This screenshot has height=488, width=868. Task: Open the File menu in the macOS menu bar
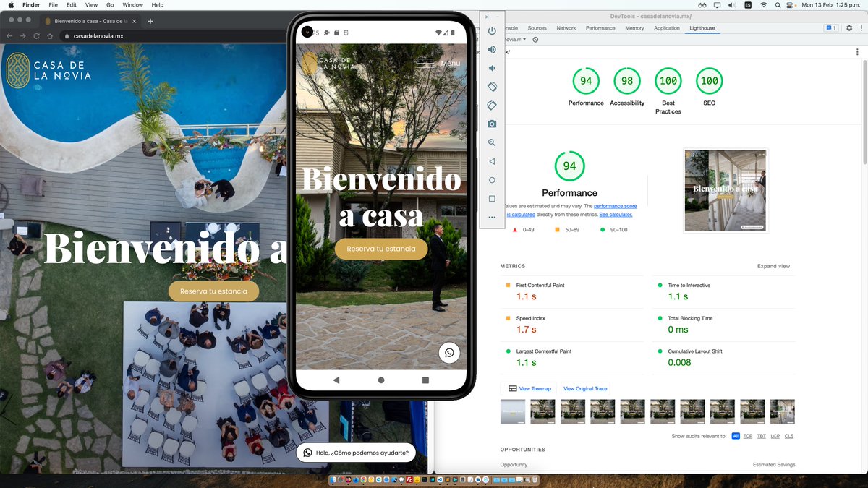(x=53, y=5)
